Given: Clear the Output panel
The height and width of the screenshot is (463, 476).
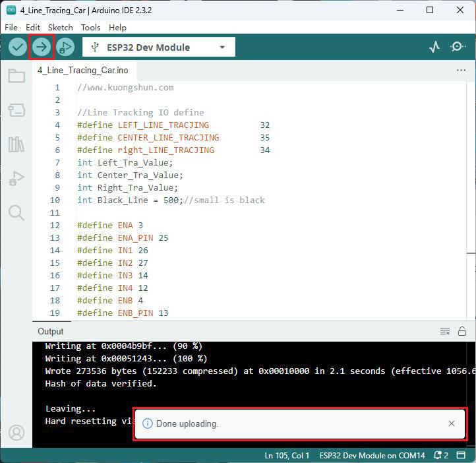Looking at the screenshot, I should click(445, 331).
